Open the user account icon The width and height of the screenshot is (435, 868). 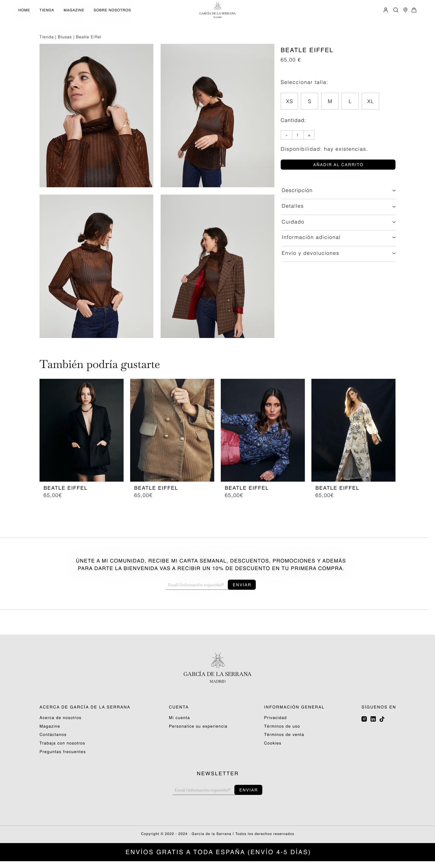(385, 10)
